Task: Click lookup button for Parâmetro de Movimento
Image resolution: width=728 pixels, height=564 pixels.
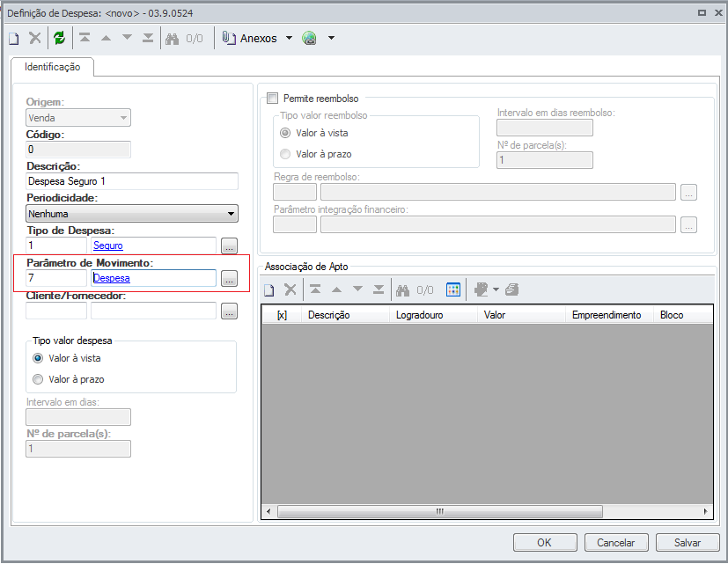Action: click(x=229, y=279)
